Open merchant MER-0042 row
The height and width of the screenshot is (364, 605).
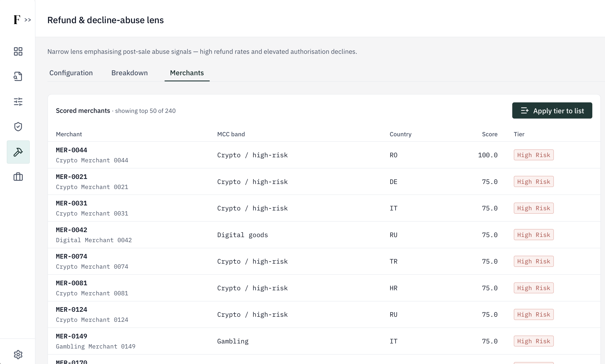tap(324, 235)
